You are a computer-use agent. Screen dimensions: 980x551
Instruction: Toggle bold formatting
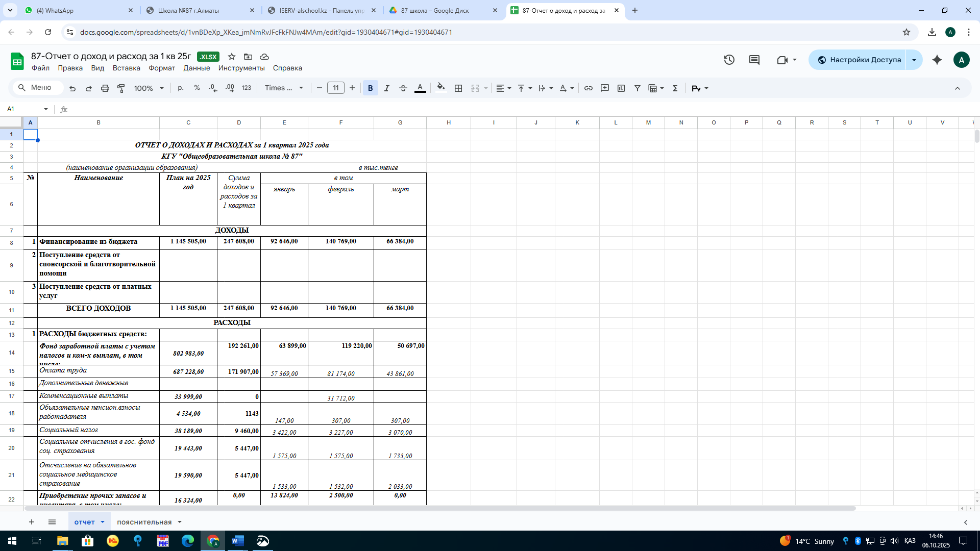click(371, 88)
